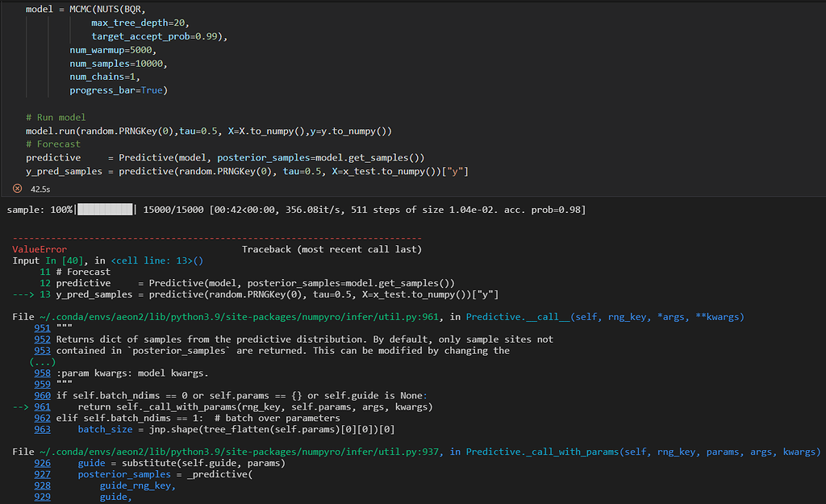The width and height of the screenshot is (826, 504).
Task: Click line 961 marked by the traceback arrow
Action: click(41, 406)
